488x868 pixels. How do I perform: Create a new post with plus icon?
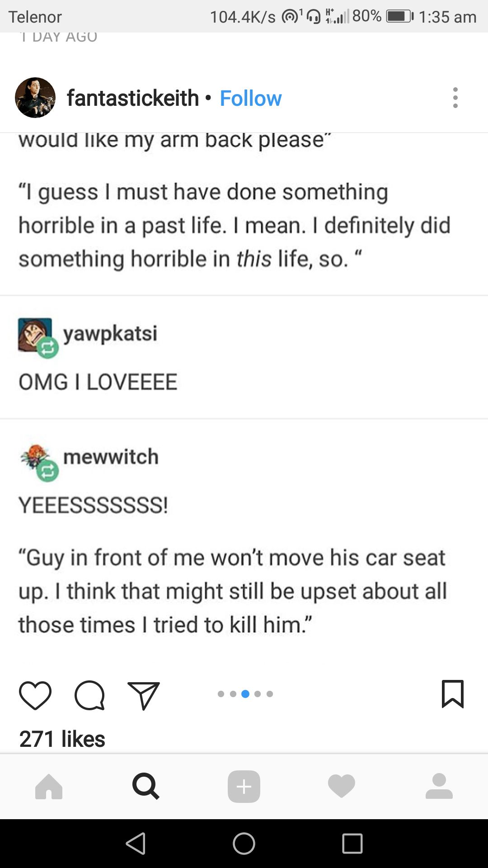click(x=244, y=787)
